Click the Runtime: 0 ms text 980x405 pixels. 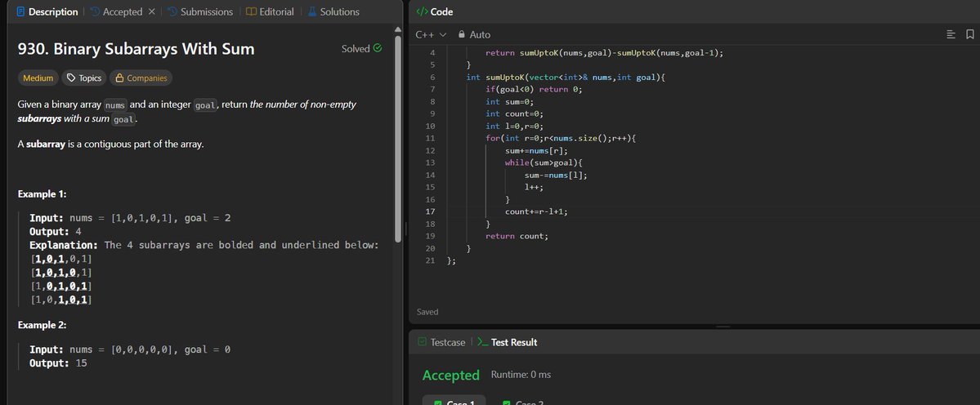(x=521, y=375)
